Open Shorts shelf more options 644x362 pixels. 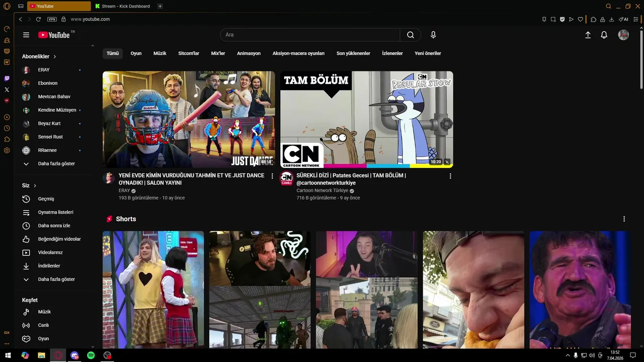[x=624, y=219]
